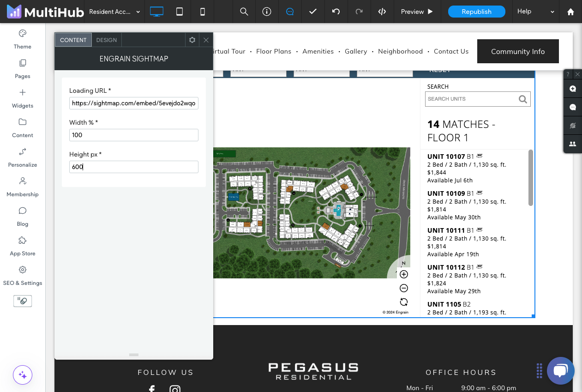Open the Widgets panel

23,98
